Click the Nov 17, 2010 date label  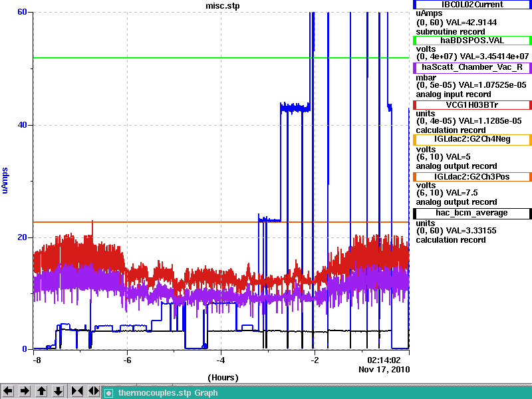(384, 370)
